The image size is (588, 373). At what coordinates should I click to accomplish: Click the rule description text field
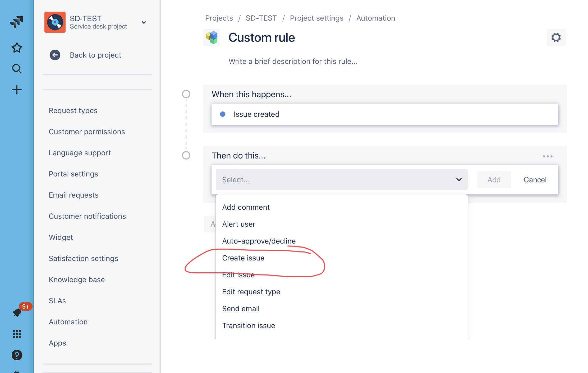tap(293, 61)
